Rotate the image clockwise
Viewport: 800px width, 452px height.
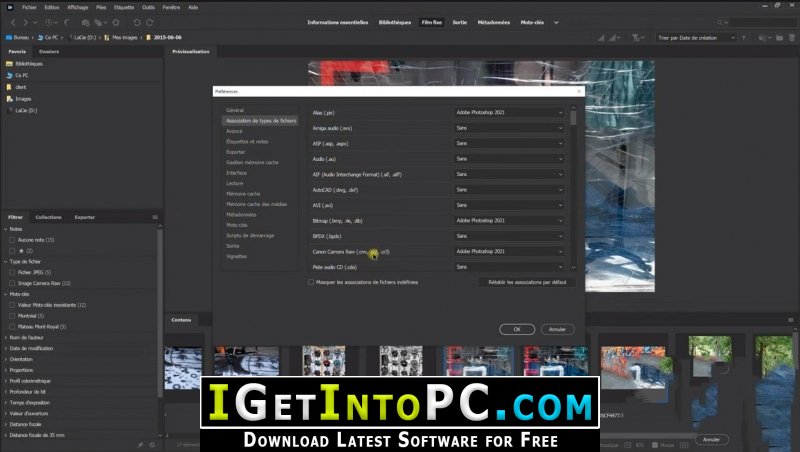tap(150, 22)
